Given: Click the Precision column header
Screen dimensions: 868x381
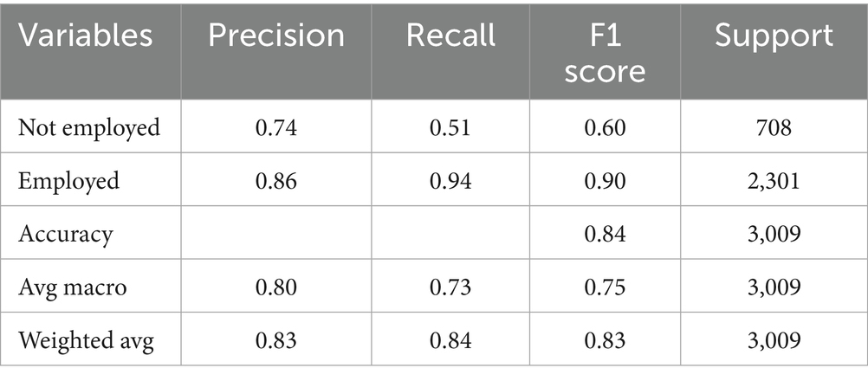Looking at the screenshot, I should pos(276,36).
